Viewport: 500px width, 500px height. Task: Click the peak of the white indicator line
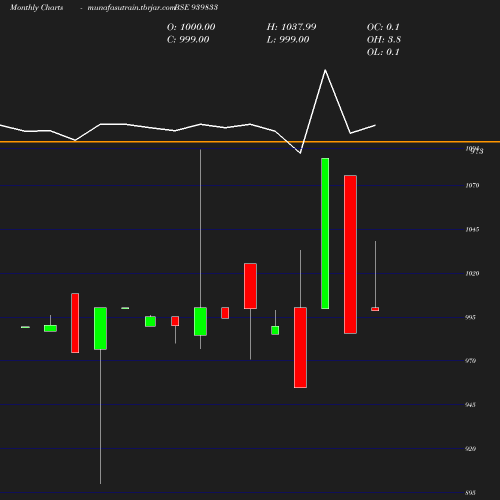tap(325, 70)
